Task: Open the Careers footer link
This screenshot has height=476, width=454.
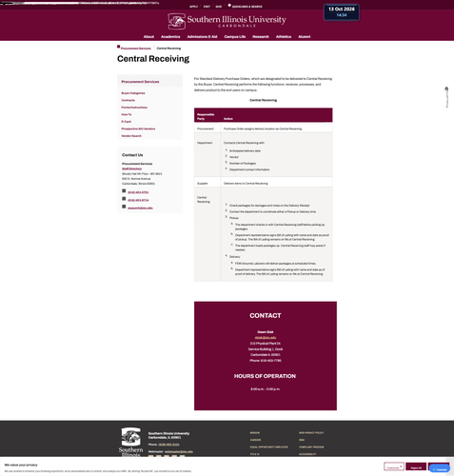Action: [255, 440]
